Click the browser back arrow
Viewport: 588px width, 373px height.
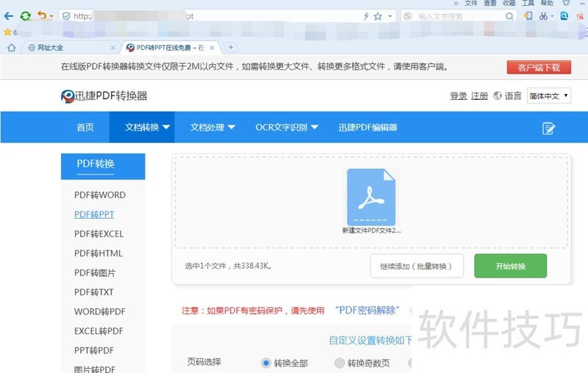(x=9, y=15)
